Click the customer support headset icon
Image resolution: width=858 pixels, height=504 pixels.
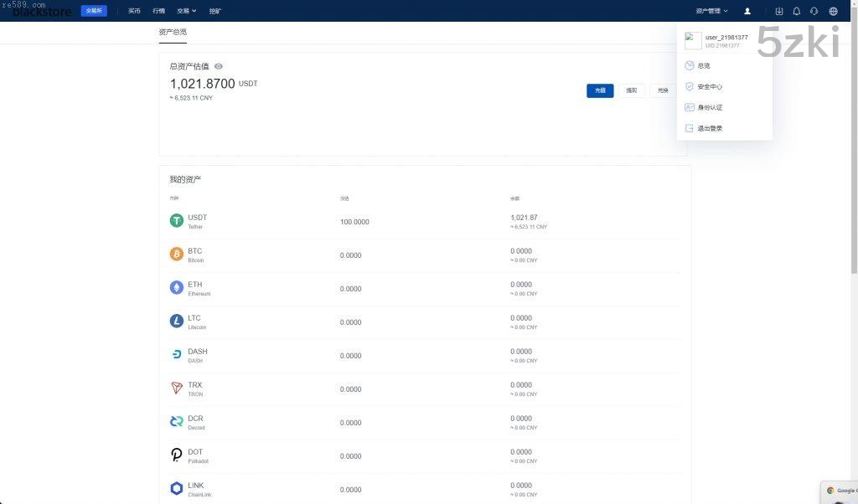tap(814, 11)
